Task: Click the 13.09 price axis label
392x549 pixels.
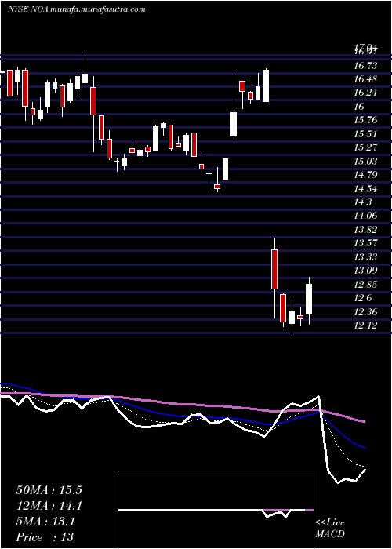Action: (365, 271)
